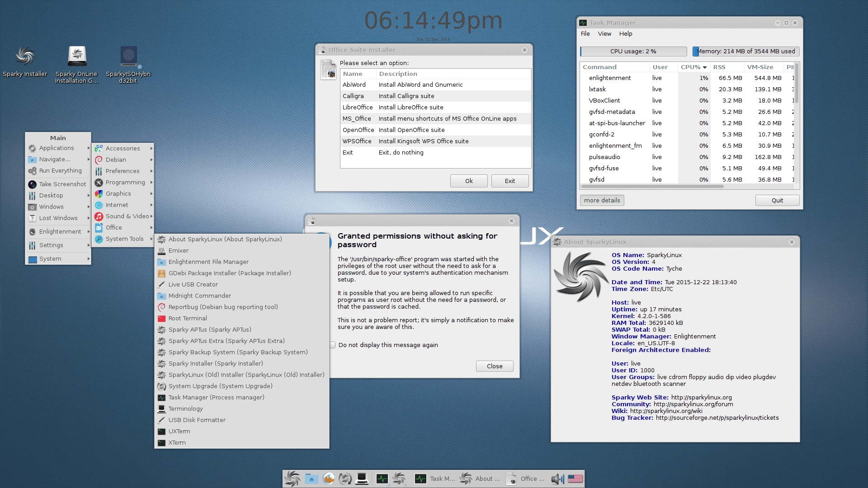Expand Graphics category submenu
This screenshot has height=488, width=868.
coord(123,193)
